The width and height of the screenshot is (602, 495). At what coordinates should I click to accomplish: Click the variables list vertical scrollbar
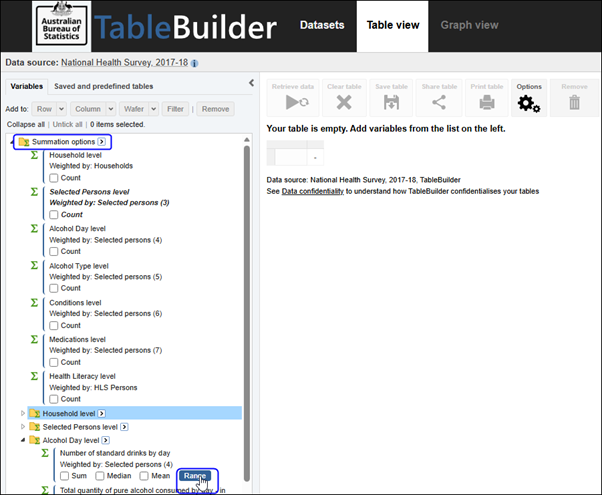(247, 313)
